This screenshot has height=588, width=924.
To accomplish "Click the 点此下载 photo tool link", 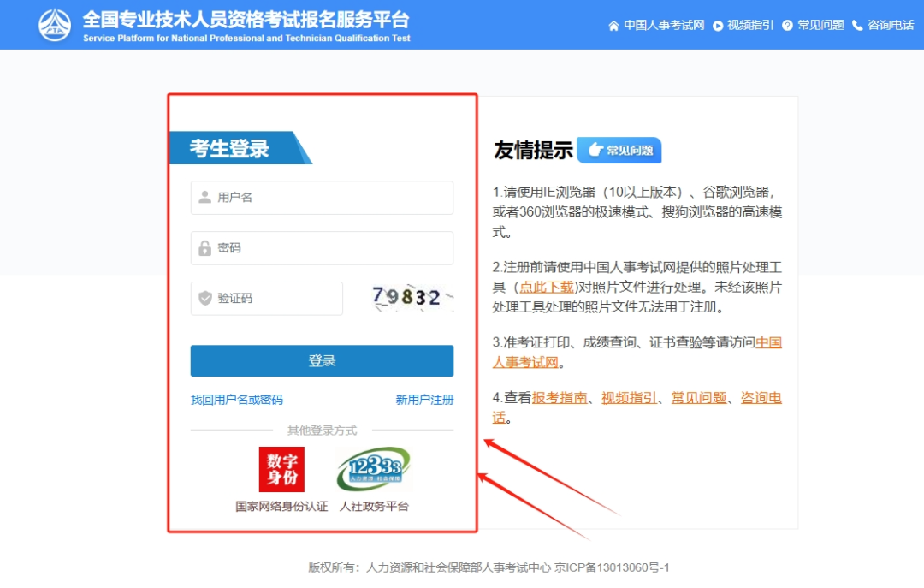I will click(x=546, y=288).
